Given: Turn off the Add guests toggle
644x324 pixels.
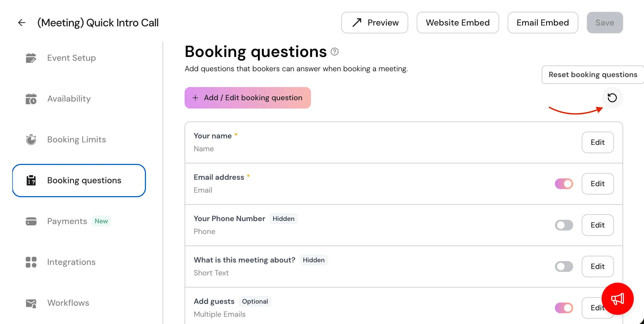Looking at the screenshot, I should tap(564, 308).
